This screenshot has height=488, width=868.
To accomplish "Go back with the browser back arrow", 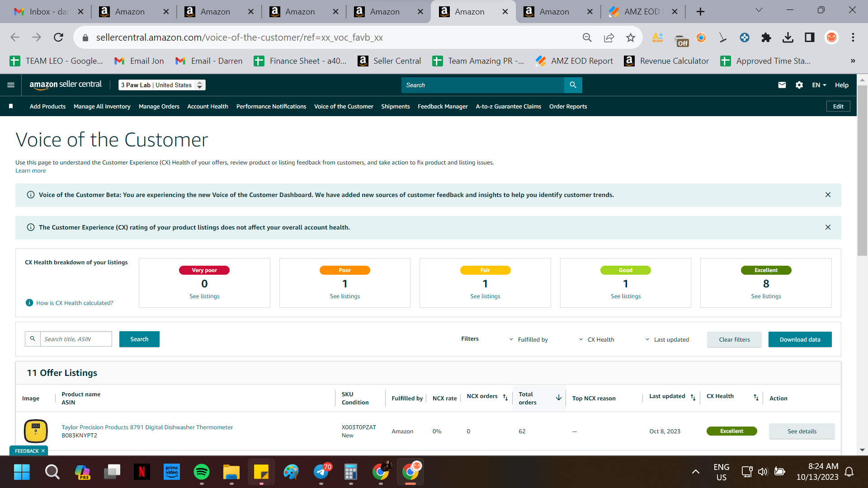I will [x=15, y=38].
